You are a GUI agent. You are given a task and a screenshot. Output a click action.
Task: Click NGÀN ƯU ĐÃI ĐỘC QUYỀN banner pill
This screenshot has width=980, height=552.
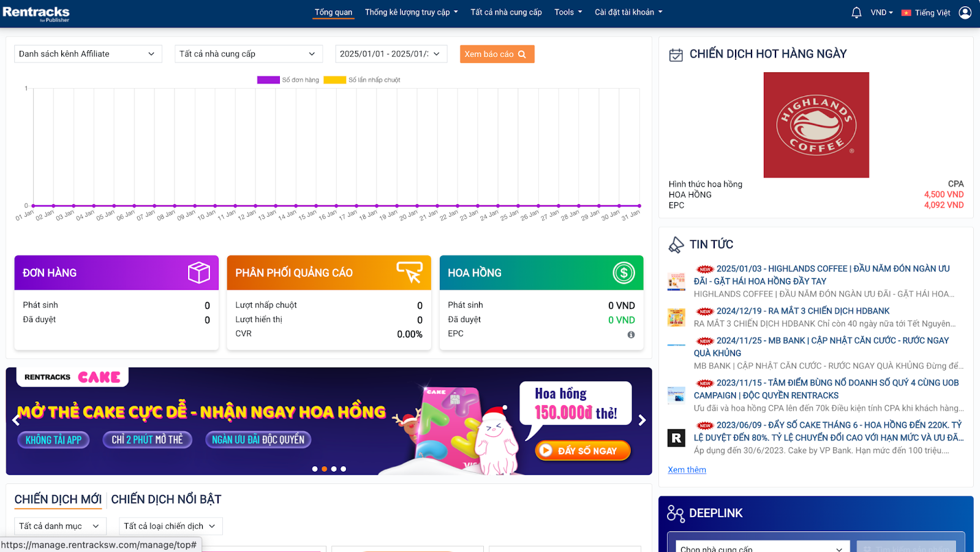tap(258, 440)
